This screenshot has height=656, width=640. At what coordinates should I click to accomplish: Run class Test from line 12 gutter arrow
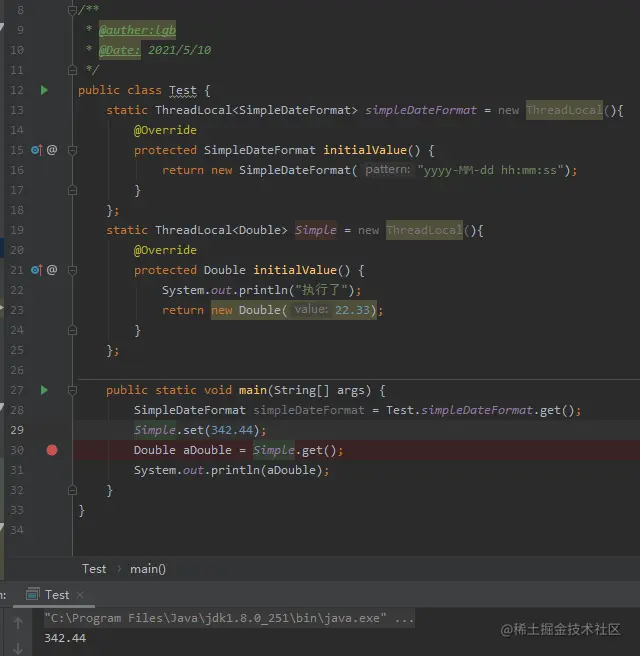click(x=44, y=90)
